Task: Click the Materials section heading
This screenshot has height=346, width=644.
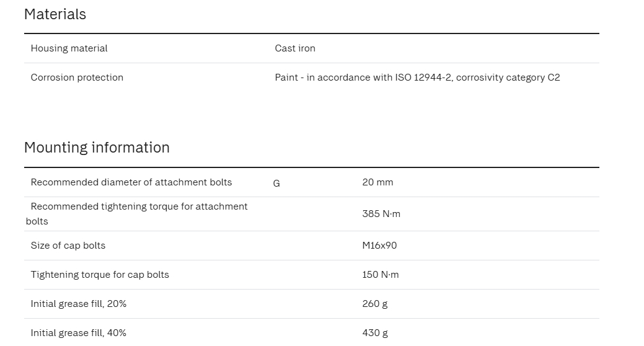Action: [x=55, y=14]
